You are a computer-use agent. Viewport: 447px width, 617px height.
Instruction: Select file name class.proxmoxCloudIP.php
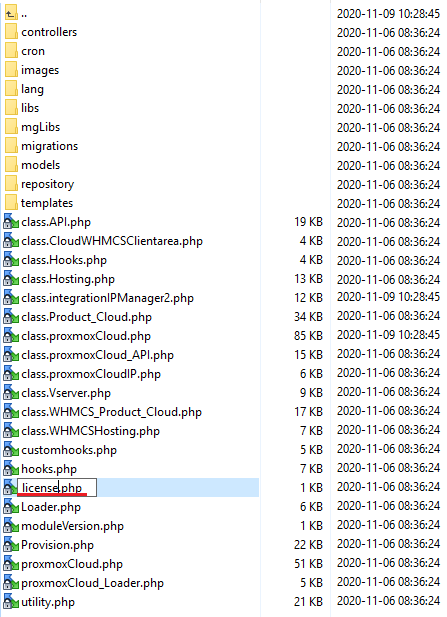(91, 374)
